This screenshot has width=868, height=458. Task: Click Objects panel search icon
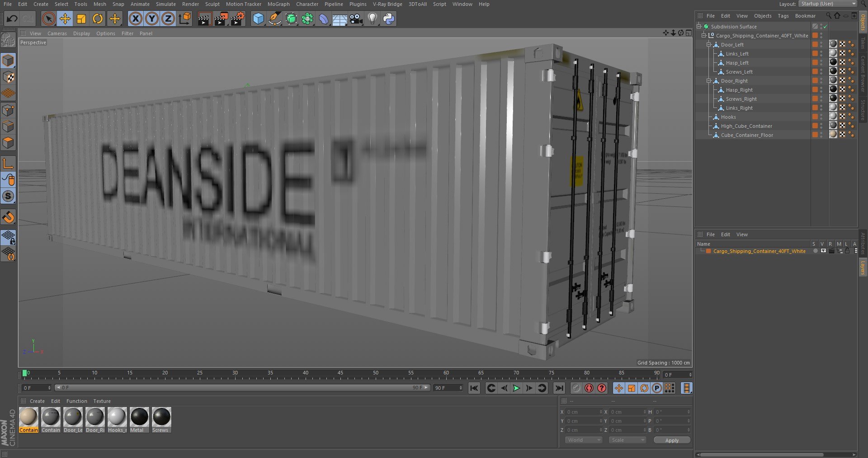(828, 16)
